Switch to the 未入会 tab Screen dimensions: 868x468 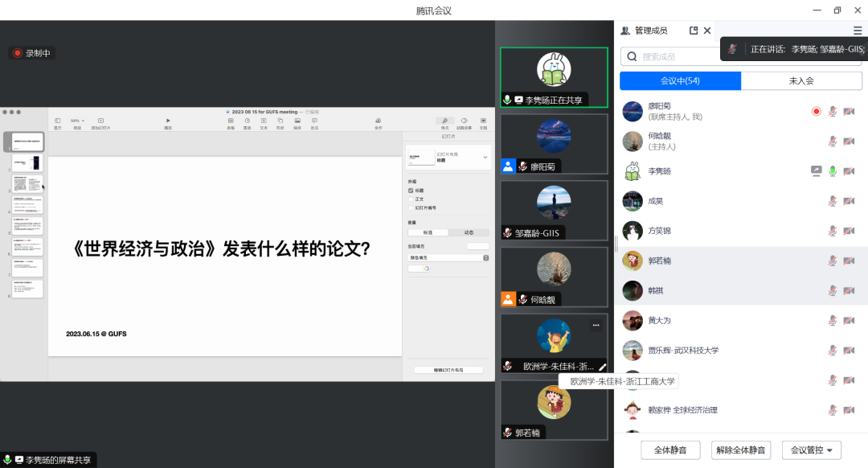point(800,81)
